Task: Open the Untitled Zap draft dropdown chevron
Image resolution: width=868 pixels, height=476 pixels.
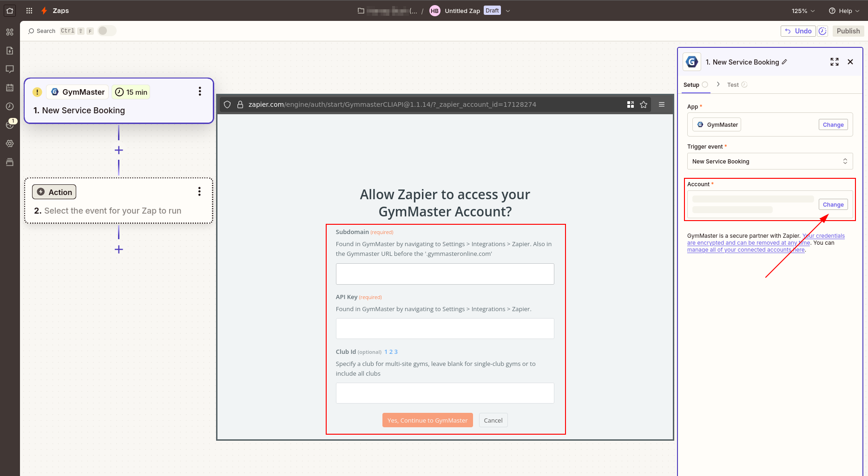Action: pos(508,11)
